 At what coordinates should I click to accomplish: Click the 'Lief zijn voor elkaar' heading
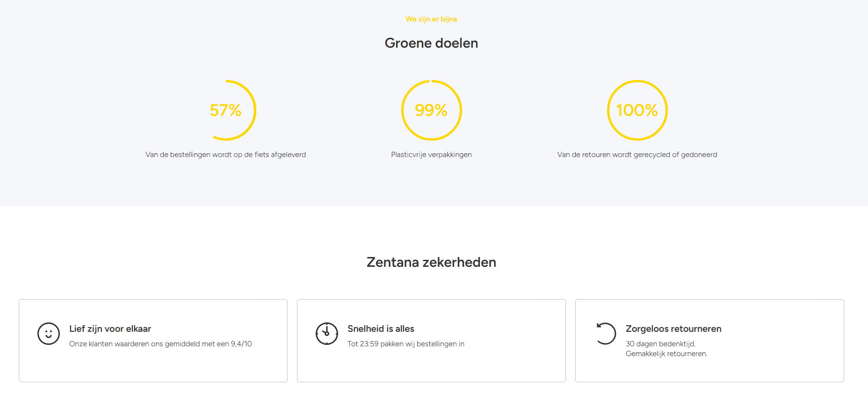(x=110, y=329)
